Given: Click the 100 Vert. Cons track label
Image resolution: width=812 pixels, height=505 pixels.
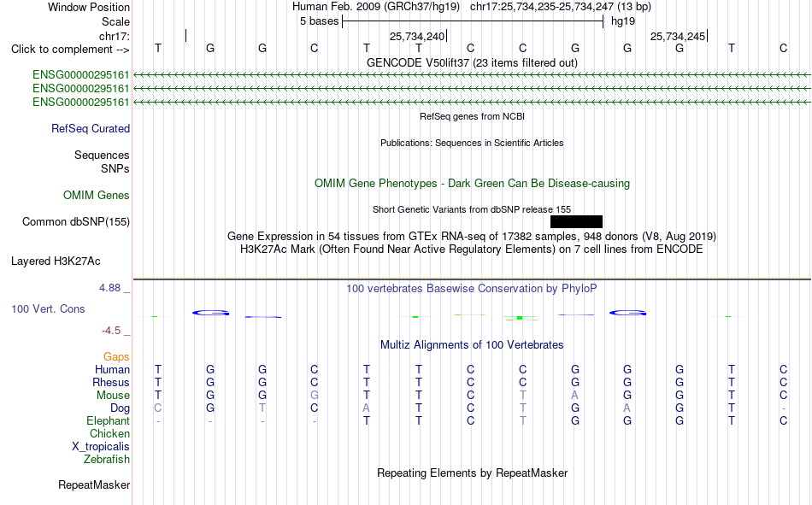Looking at the screenshot, I should click(48, 308).
